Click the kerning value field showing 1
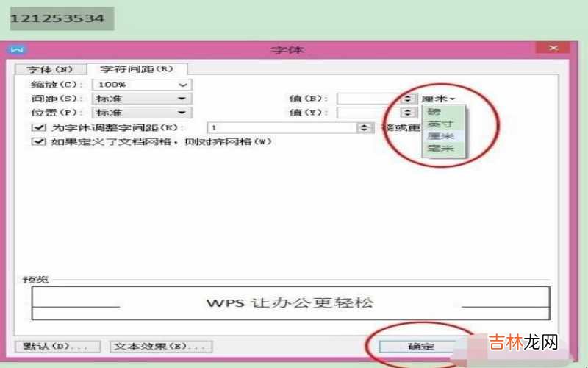The image size is (588, 368). (x=282, y=127)
